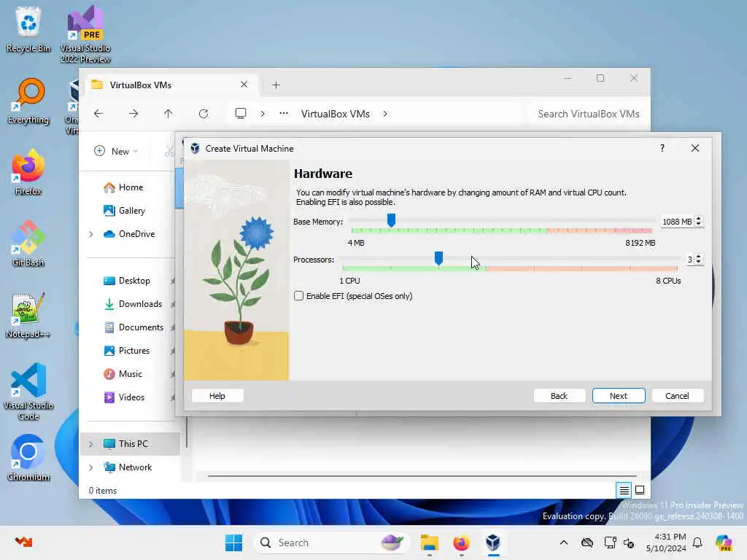Screen dimensions: 747x560
Task: Decrease Base Memory with the spinner down arrow
Action: (698, 224)
